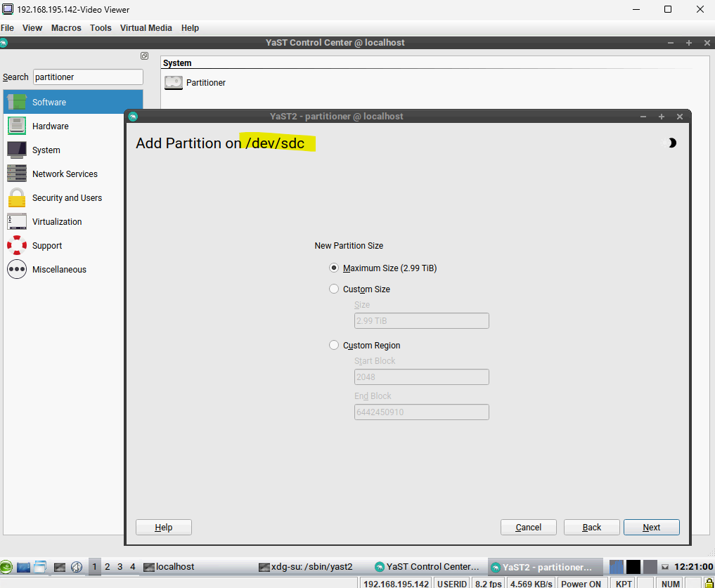Click the System monitor icon in sidebar

click(17, 150)
